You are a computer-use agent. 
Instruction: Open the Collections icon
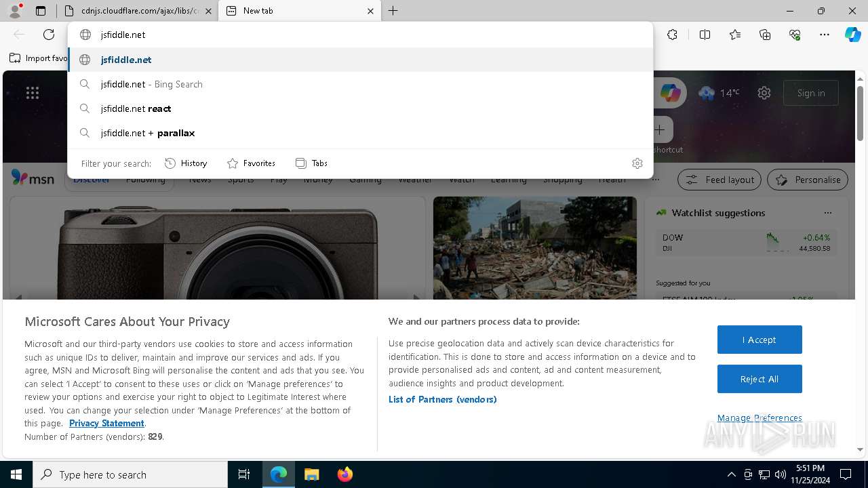tap(765, 35)
